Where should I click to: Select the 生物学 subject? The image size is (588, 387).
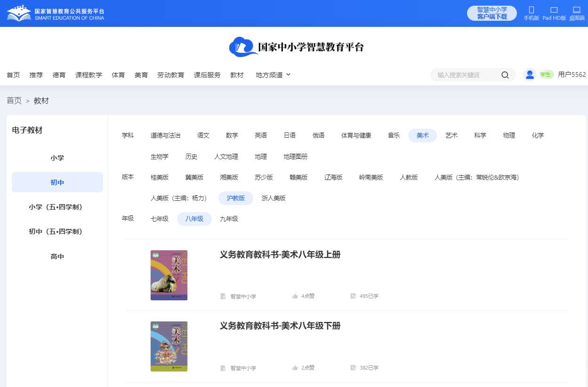tap(160, 156)
